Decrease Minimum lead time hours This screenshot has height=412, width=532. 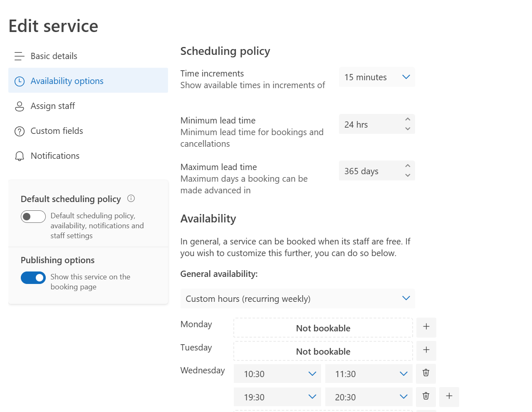(x=408, y=129)
